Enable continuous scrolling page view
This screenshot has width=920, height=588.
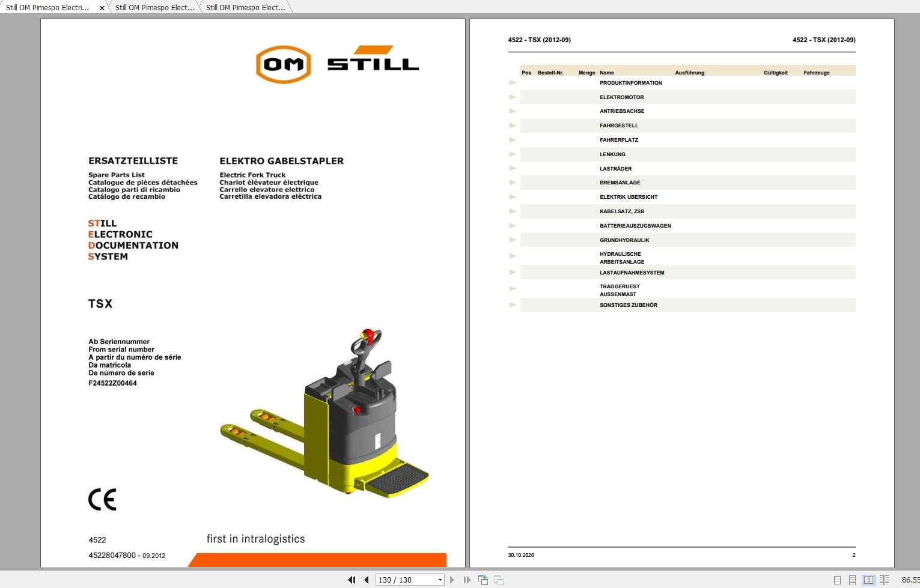(852, 580)
